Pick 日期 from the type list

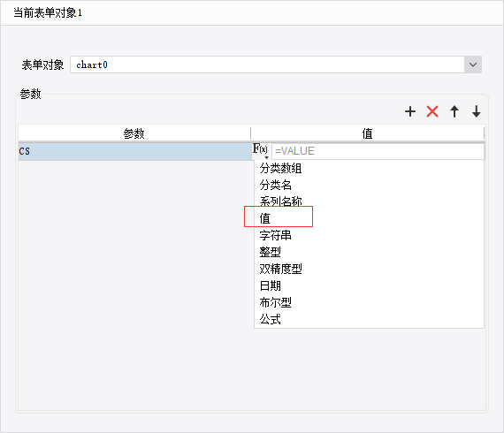(x=369, y=285)
